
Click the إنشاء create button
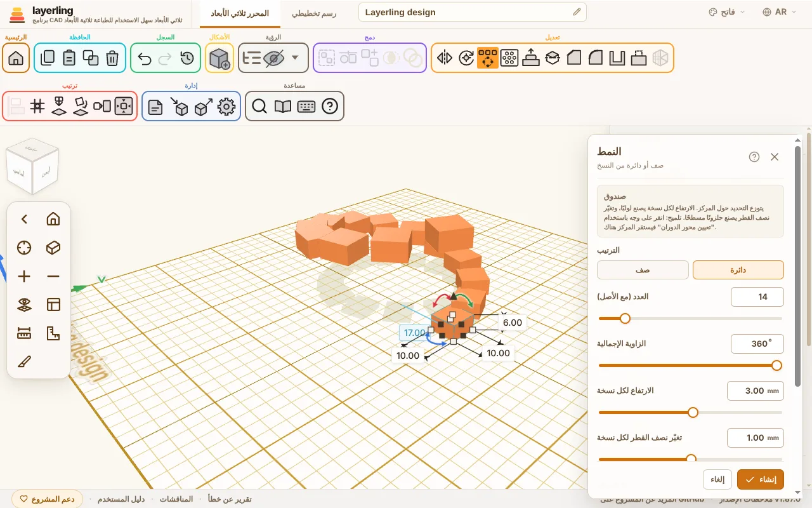[x=761, y=479]
